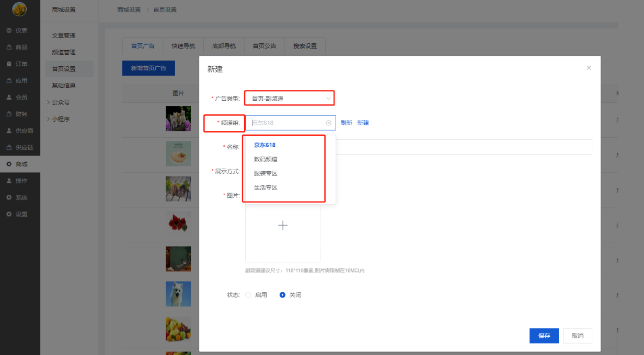644x355 pixels.
Task: Open the 广告类型 dropdown
Action: 290,98
